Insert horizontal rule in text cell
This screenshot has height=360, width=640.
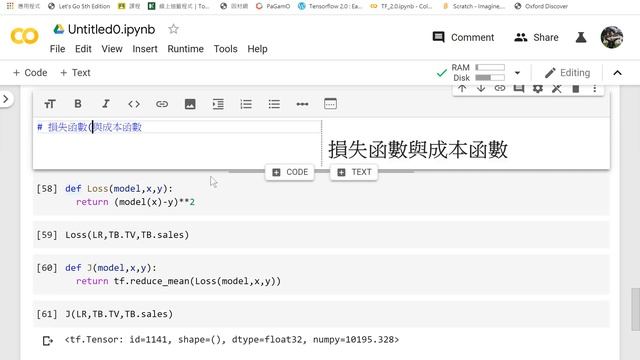point(302,104)
